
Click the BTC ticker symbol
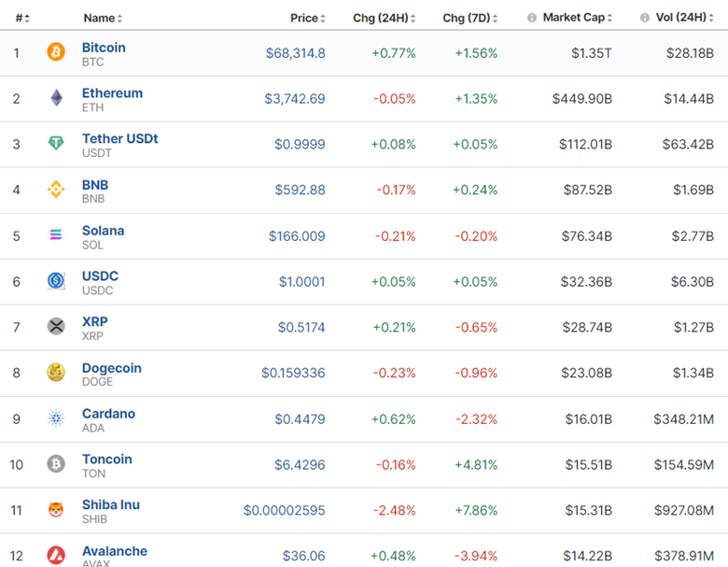(x=92, y=62)
